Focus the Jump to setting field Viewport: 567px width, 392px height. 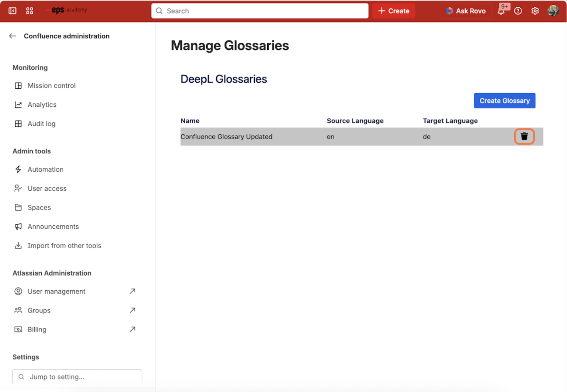tap(77, 376)
